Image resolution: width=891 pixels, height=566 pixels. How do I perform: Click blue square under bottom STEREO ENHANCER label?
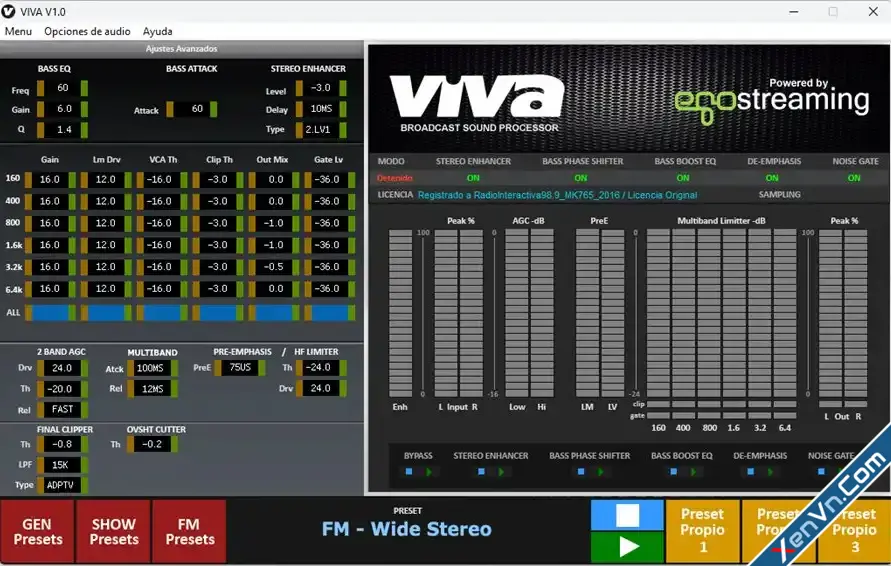[x=481, y=472]
